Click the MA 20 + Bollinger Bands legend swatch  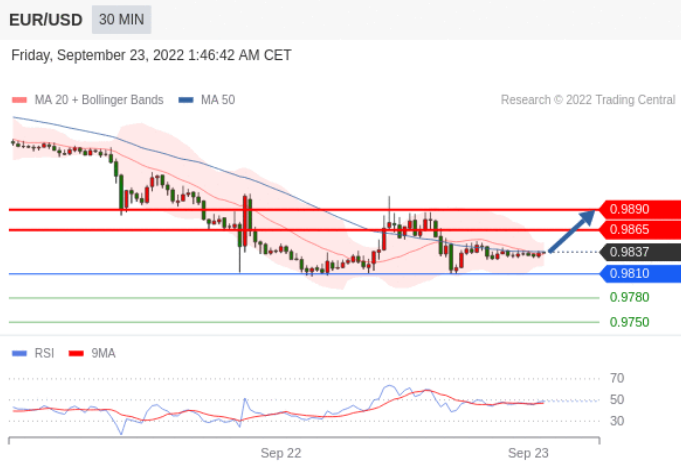(20, 100)
